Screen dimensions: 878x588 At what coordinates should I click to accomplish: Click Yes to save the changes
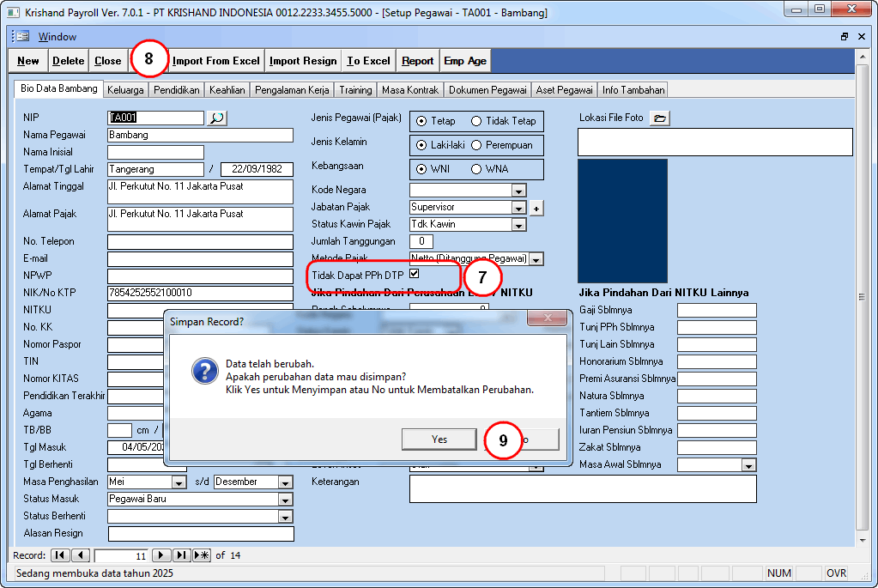[439, 439]
